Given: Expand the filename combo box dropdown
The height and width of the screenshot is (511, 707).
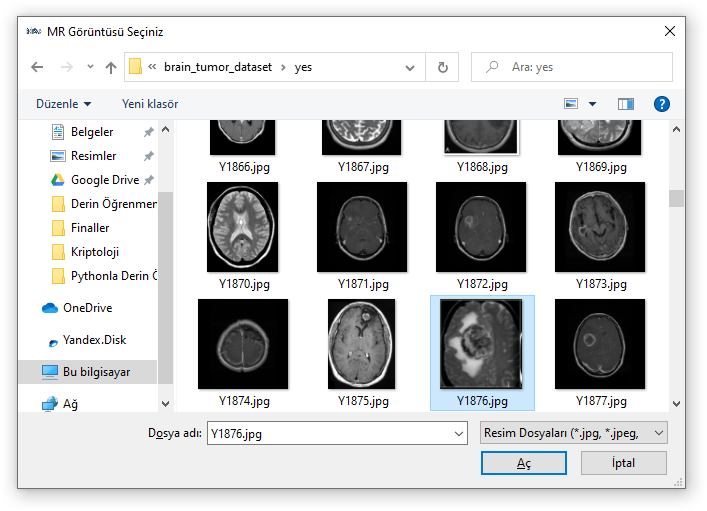Looking at the screenshot, I should [459, 434].
